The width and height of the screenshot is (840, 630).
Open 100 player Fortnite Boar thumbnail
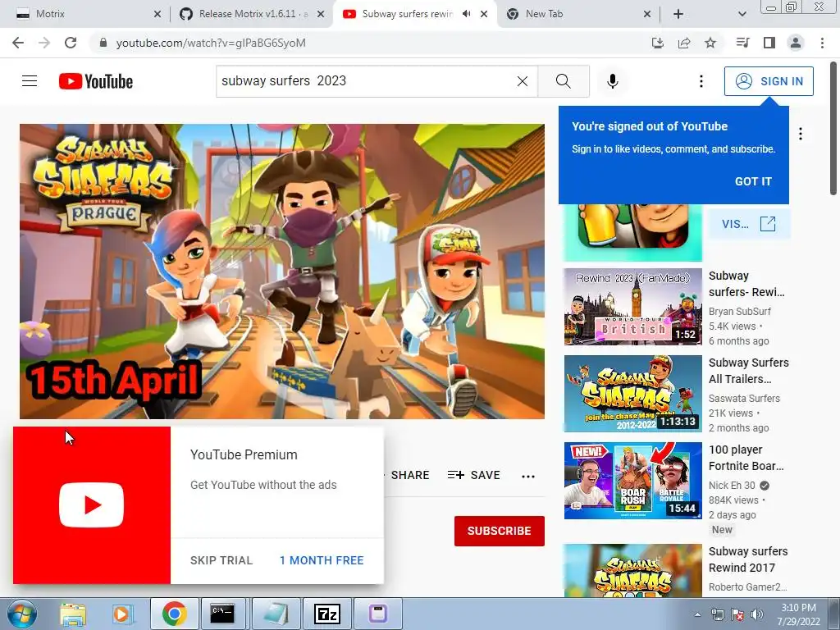(632, 481)
